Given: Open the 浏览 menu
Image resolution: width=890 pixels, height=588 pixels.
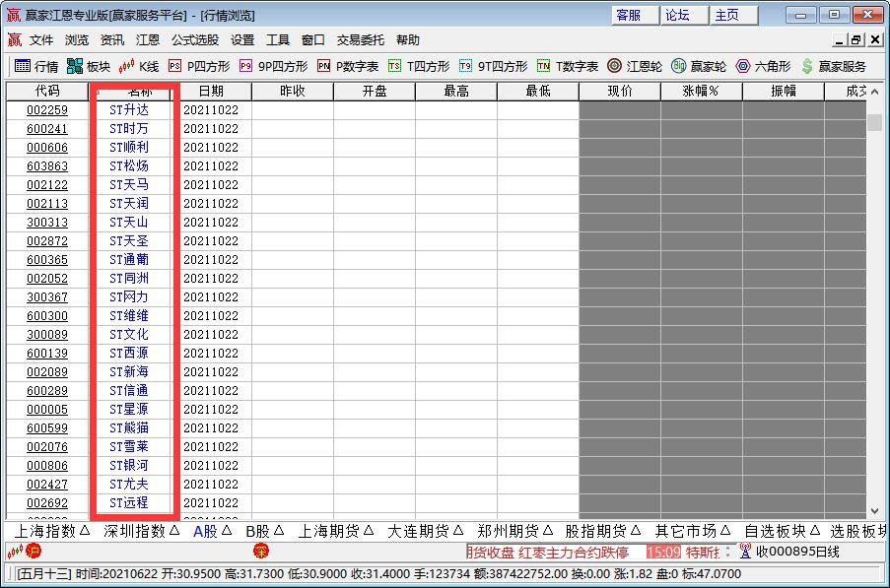Looking at the screenshot, I should pos(77,39).
